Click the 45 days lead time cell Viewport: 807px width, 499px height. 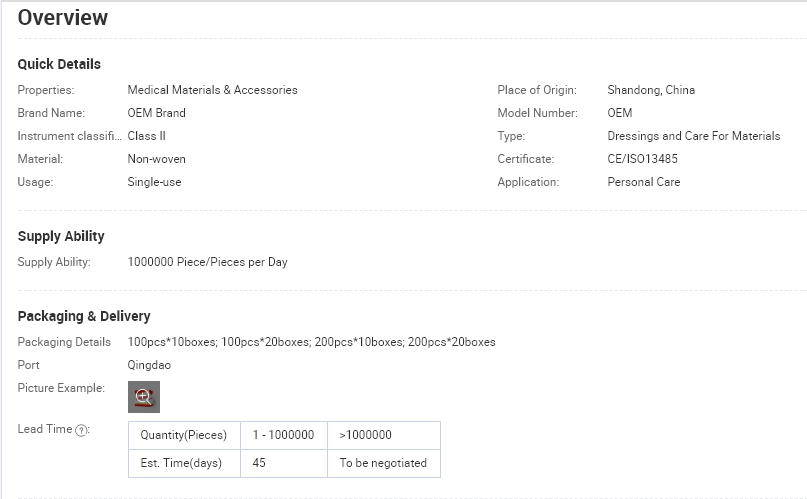284,464
